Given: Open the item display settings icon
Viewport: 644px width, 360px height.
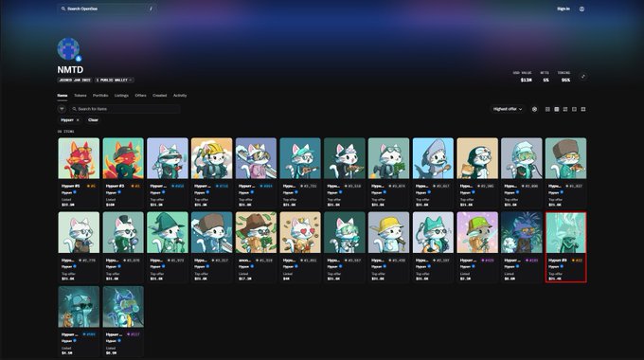Looking at the screenshot, I should [x=534, y=109].
